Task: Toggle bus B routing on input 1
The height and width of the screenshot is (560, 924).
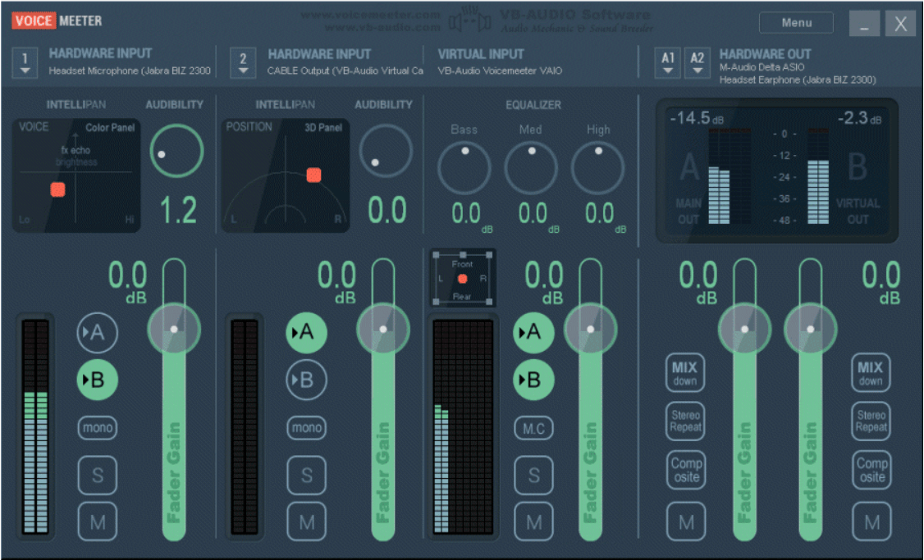Action: tap(97, 380)
